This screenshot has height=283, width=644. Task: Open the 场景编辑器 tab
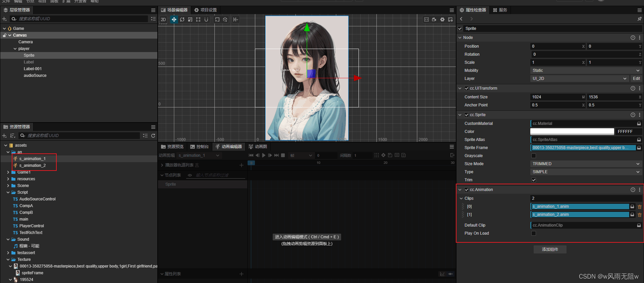[174, 10]
